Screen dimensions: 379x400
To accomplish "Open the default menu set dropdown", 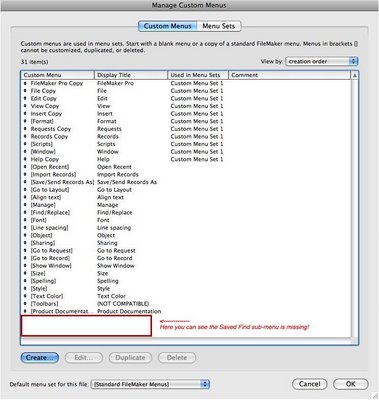I will (150, 384).
